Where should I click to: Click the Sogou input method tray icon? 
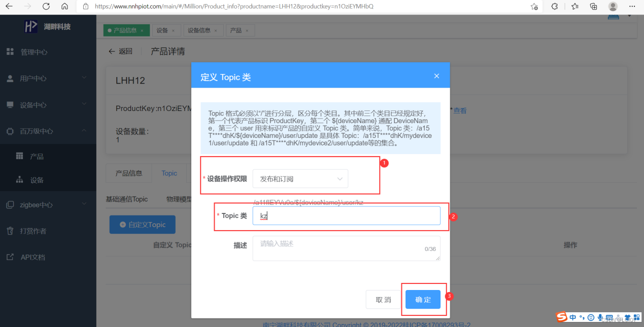point(561,317)
